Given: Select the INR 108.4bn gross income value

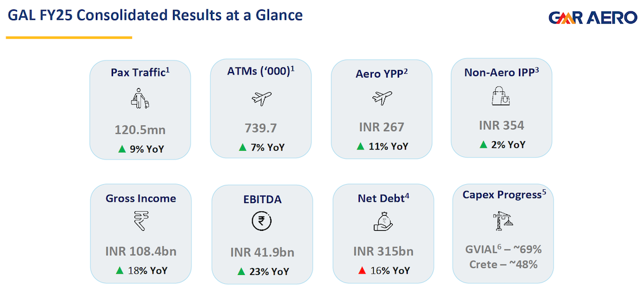Looking at the screenshot, I should click(140, 251).
